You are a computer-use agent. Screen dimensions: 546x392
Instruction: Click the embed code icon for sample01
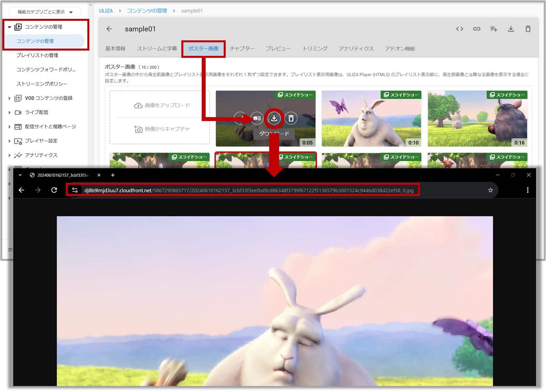[459, 29]
